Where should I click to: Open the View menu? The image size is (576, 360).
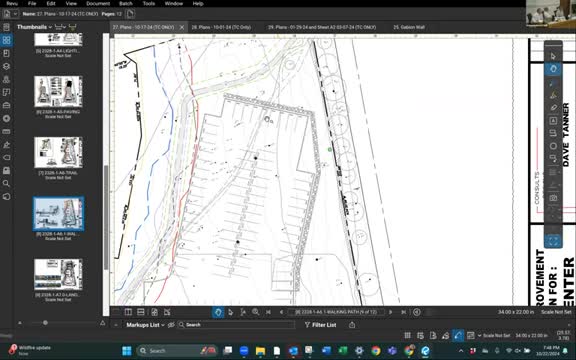71,3
